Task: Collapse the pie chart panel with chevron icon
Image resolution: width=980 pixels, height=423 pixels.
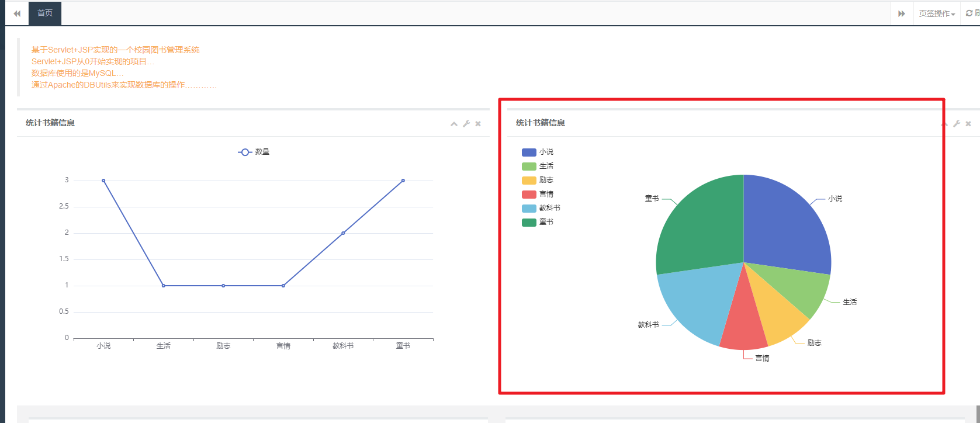Action: (944, 124)
